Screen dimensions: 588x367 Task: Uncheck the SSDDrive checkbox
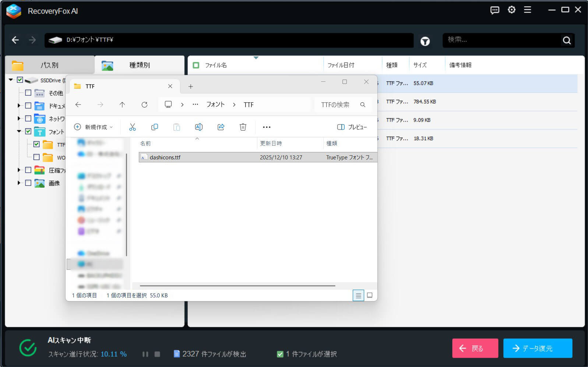20,80
